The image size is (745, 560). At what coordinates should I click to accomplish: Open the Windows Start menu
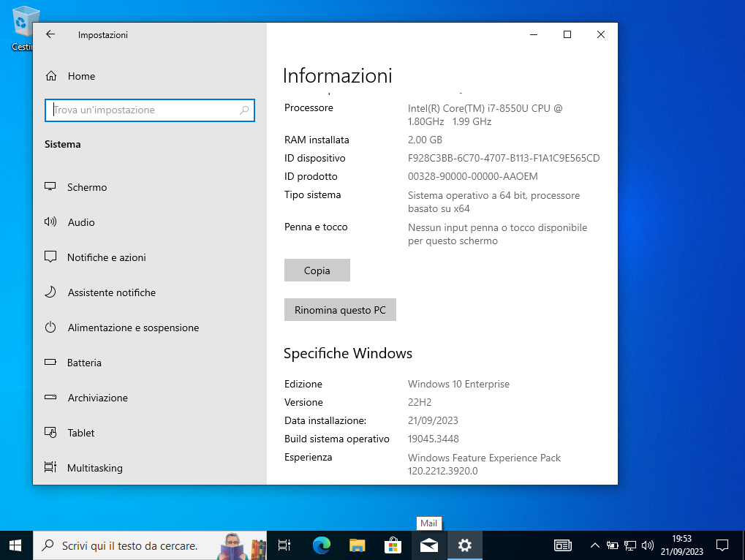[16, 546]
